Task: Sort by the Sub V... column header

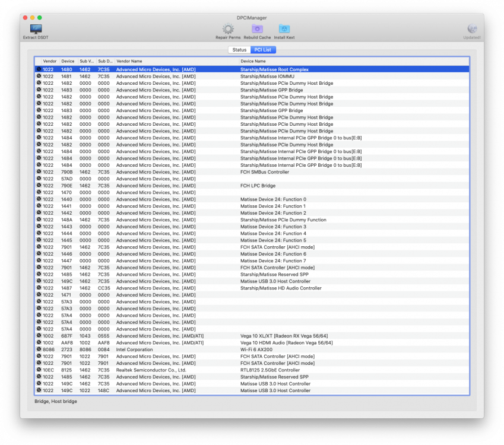Action: [87, 61]
